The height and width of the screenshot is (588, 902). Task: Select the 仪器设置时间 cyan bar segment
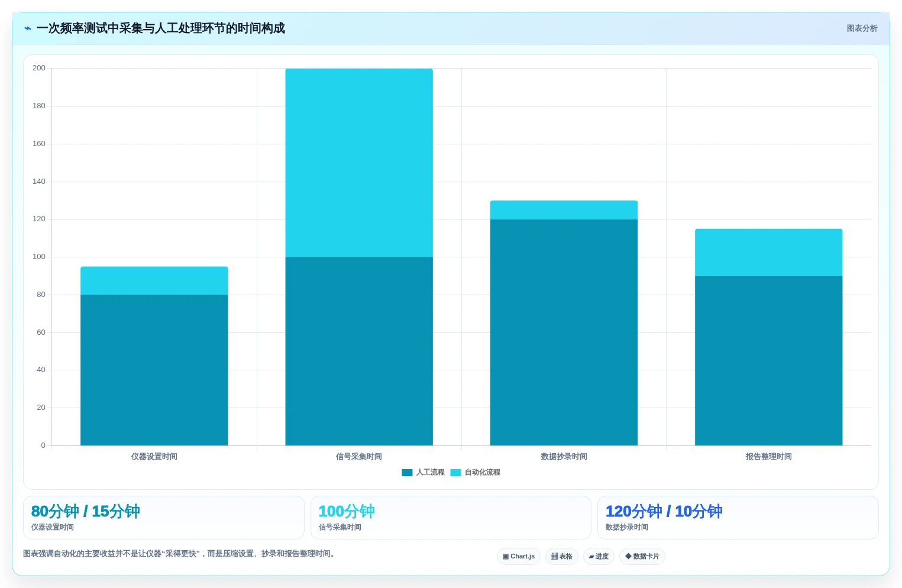pyautogui.click(x=154, y=280)
